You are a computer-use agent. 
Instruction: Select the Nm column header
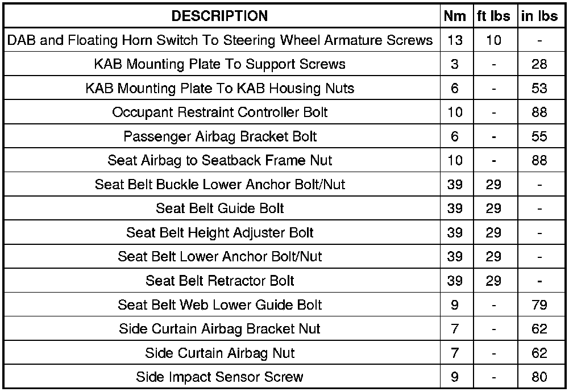pyautogui.click(x=454, y=16)
